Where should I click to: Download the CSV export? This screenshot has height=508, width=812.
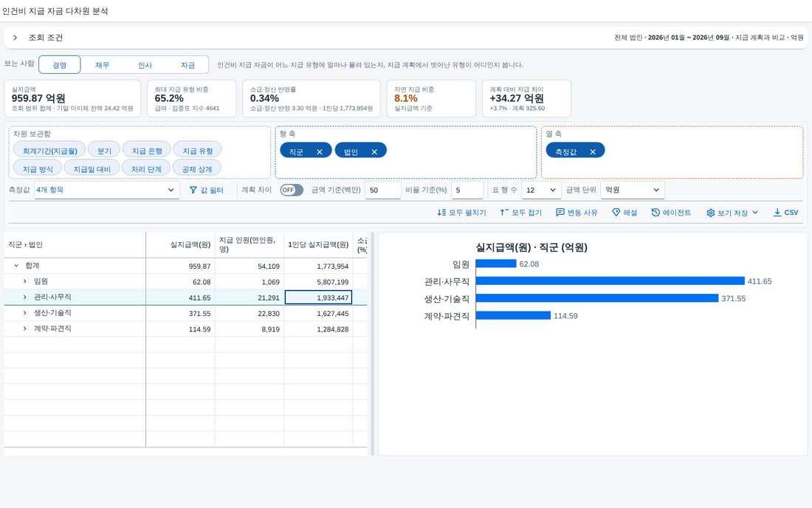click(785, 213)
